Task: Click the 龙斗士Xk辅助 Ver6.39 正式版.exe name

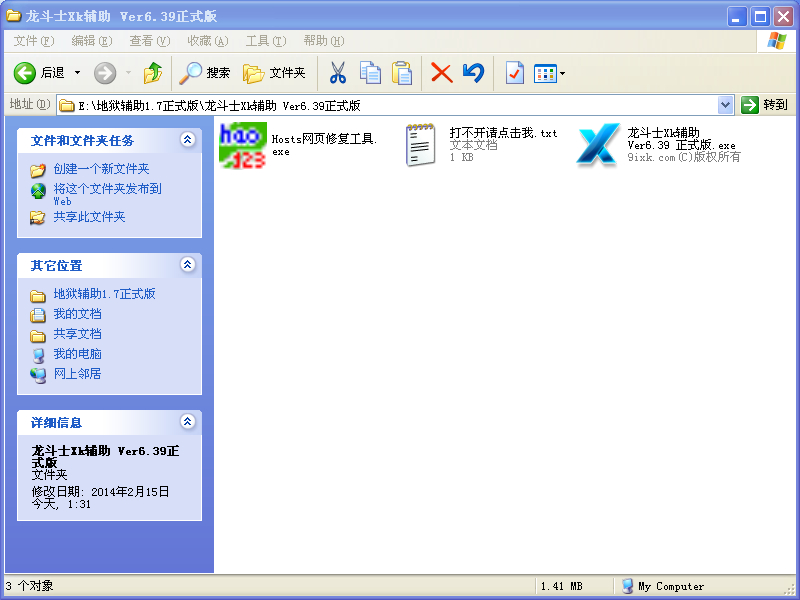Action: [x=681, y=139]
